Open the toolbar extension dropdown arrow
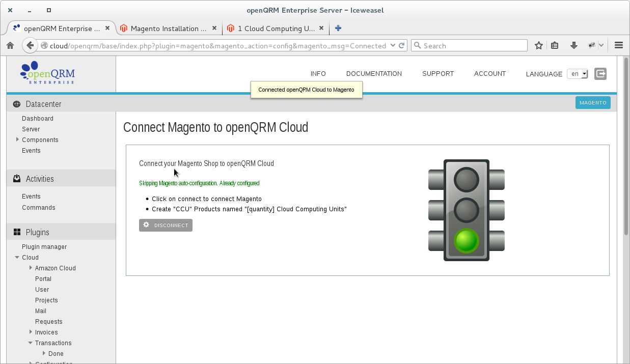The image size is (630, 364). point(601,45)
